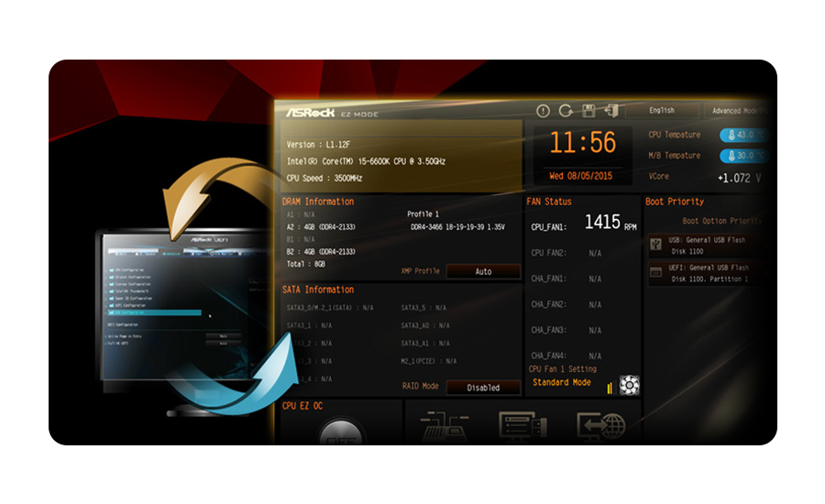825x504 pixels.
Task: Click the SATA Information heading
Action: point(318,290)
